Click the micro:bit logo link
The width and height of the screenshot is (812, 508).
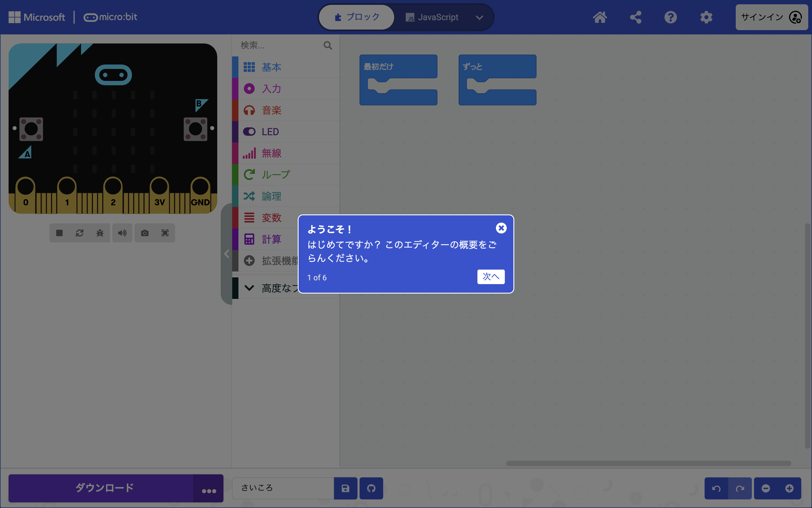coord(110,17)
